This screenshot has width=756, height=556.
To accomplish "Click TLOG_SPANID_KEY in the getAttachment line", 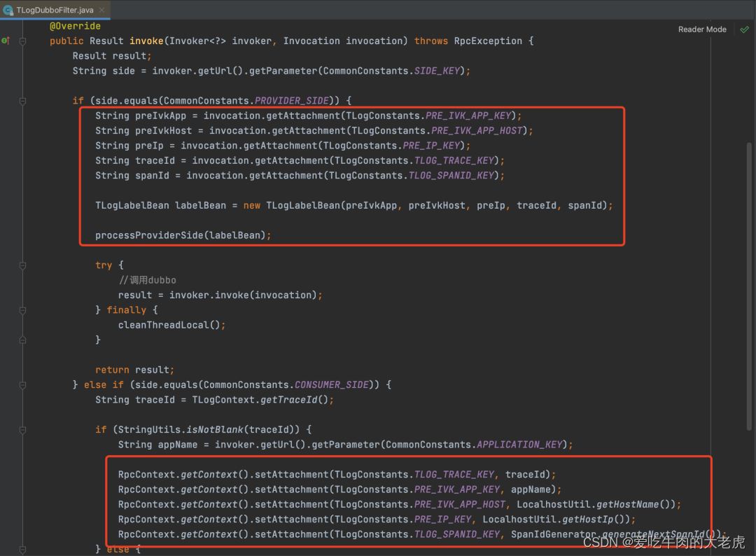I will [x=451, y=176].
